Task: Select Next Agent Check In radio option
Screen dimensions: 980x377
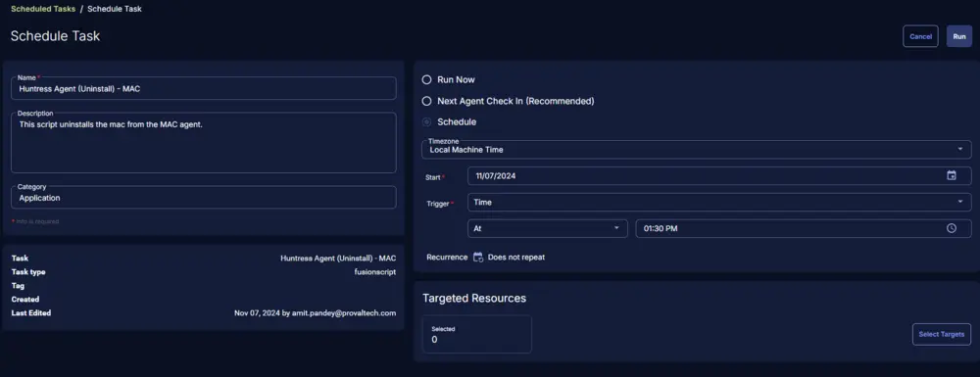Action: pyautogui.click(x=427, y=101)
